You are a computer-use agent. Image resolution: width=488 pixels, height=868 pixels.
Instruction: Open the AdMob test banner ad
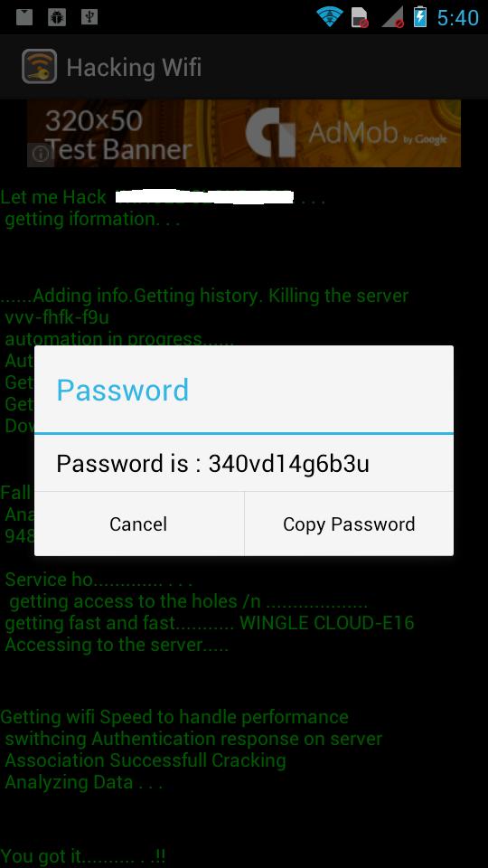tap(244, 134)
